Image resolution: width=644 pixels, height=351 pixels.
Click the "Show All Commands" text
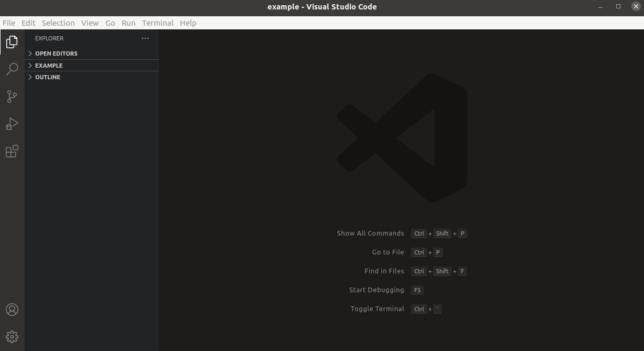click(x=370, y=233)
